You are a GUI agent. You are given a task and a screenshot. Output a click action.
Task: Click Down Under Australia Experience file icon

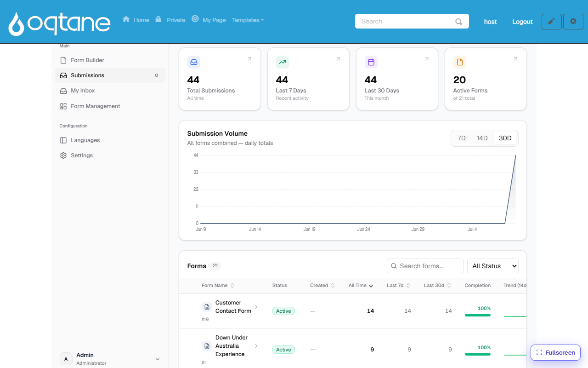(x=207, y=346)
